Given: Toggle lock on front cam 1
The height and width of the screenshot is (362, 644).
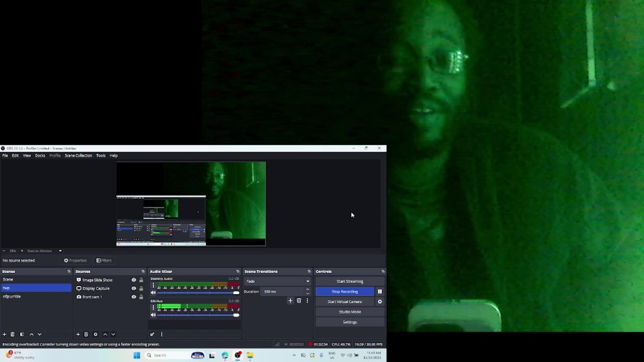Looking at the screenshot, I should point(141,297).
